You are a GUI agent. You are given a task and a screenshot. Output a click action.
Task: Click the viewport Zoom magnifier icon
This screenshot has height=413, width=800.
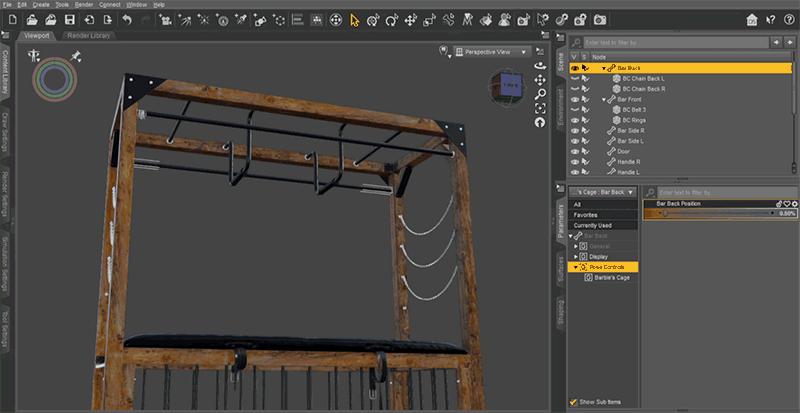point(540,94)
